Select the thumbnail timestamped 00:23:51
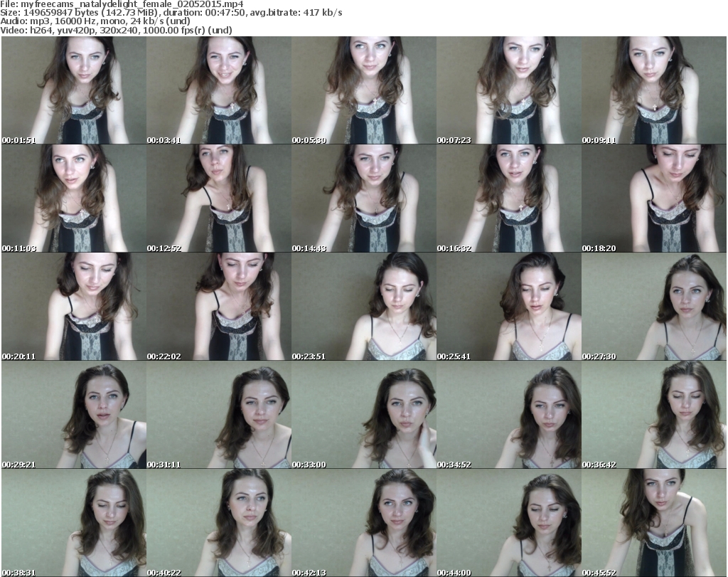728x577 pixels. [363, 307]
